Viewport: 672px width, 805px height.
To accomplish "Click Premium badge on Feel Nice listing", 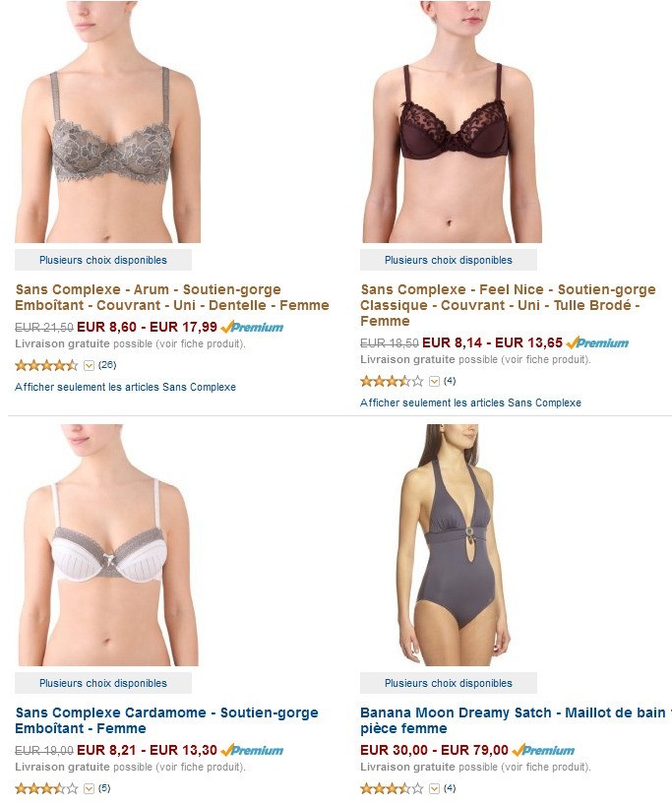I will 597,342.
